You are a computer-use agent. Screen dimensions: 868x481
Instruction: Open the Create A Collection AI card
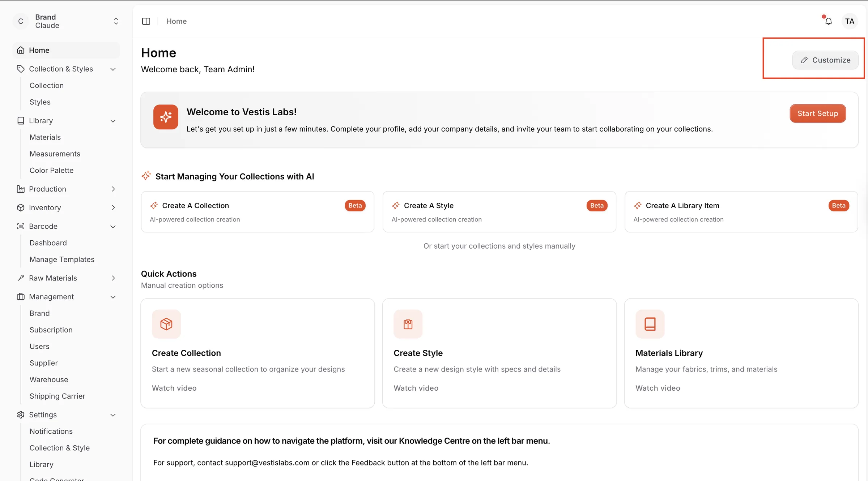point(258,212)
